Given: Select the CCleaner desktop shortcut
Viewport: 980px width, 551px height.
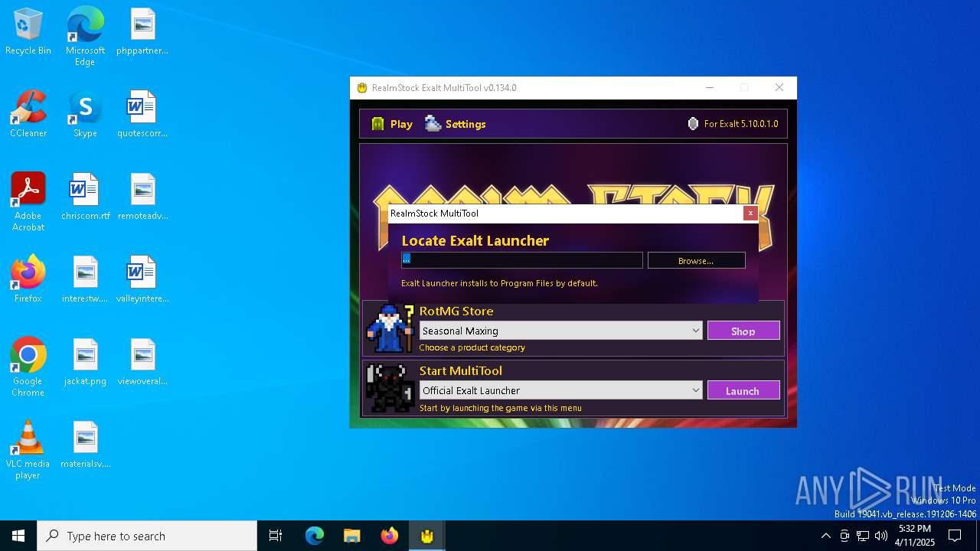Looking at the screenshot, I should [x=28, y=114].
